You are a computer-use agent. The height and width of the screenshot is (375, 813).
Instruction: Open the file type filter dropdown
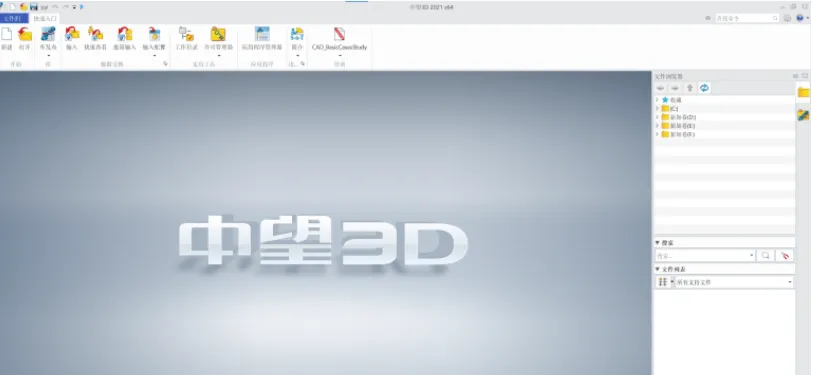[790, 282]
